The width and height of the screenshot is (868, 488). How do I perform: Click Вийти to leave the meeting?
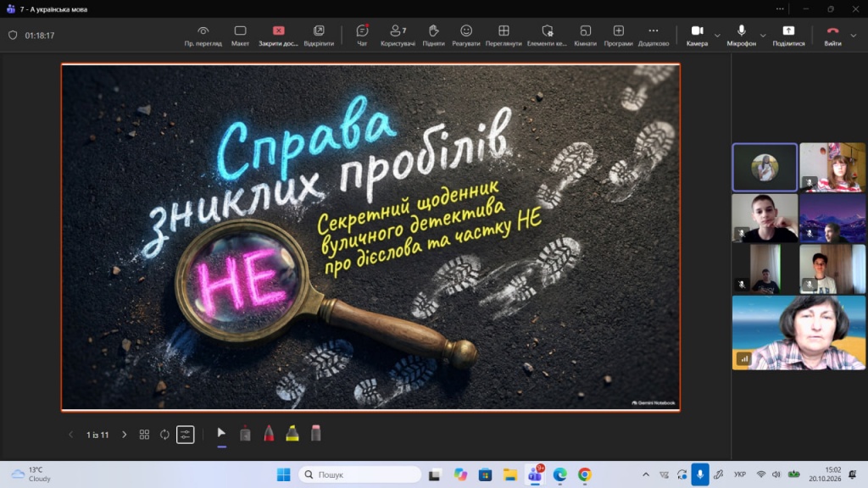coord(832,36)
